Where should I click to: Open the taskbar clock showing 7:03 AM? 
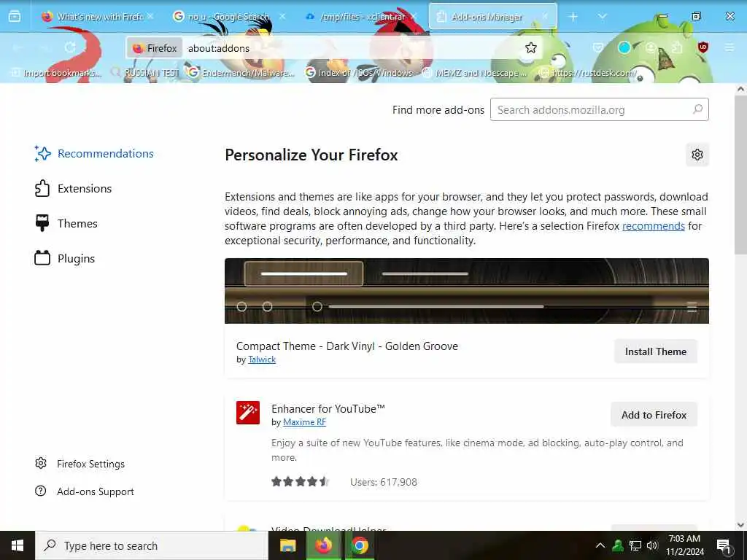[x=684, y=545]
